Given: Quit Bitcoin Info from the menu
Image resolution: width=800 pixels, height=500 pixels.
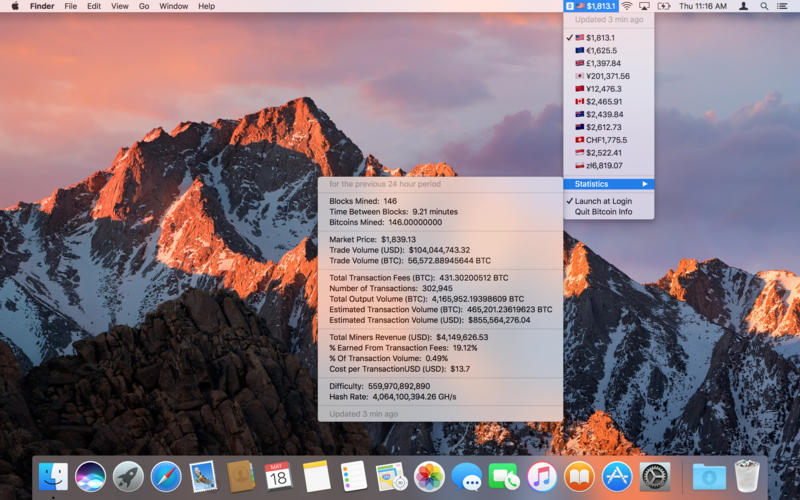Looking at the screenshot, I should click(x=603, y=212).
